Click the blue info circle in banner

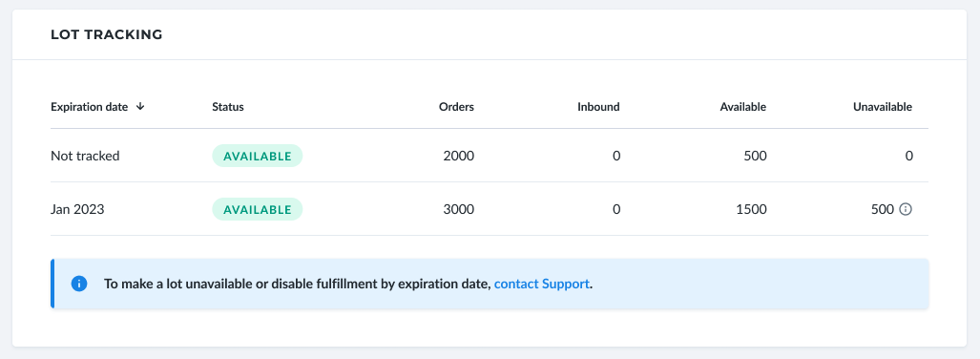coord(79,284)
